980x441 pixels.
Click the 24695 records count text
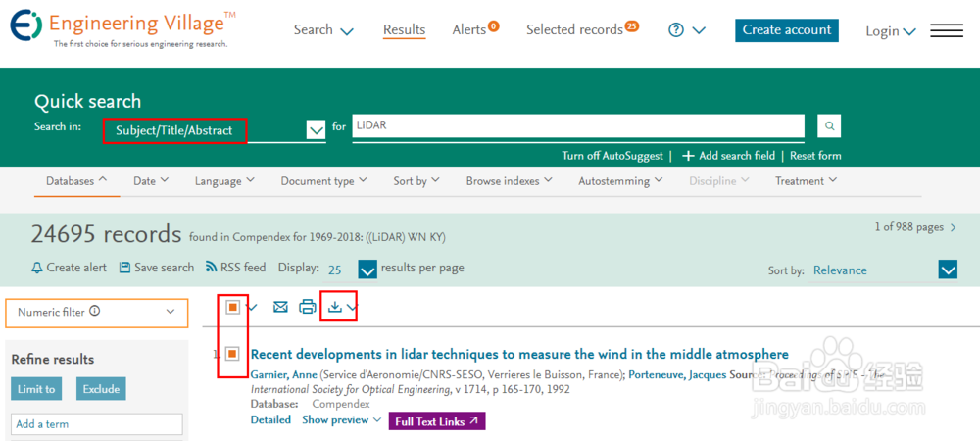[x=106, y=234]
